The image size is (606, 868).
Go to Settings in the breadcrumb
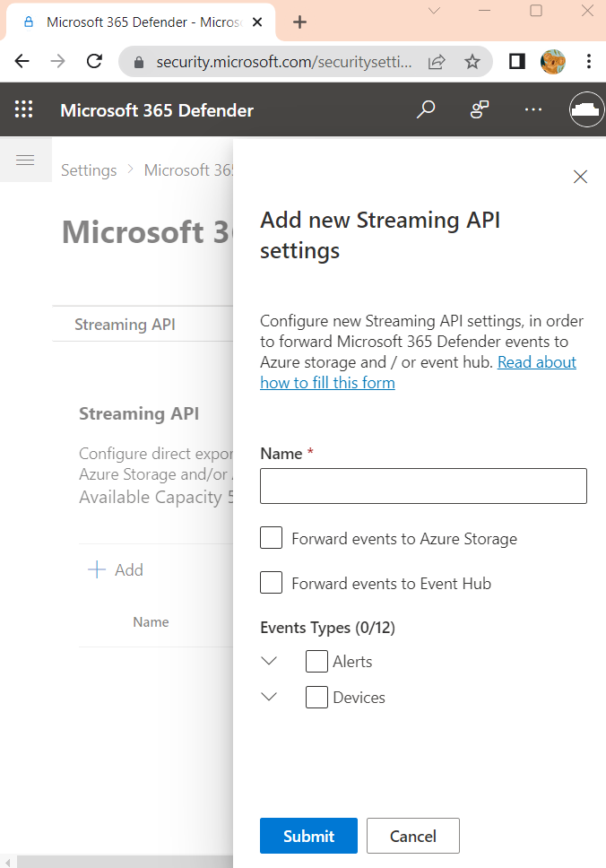pyautogui.click(x=89, y=170)
